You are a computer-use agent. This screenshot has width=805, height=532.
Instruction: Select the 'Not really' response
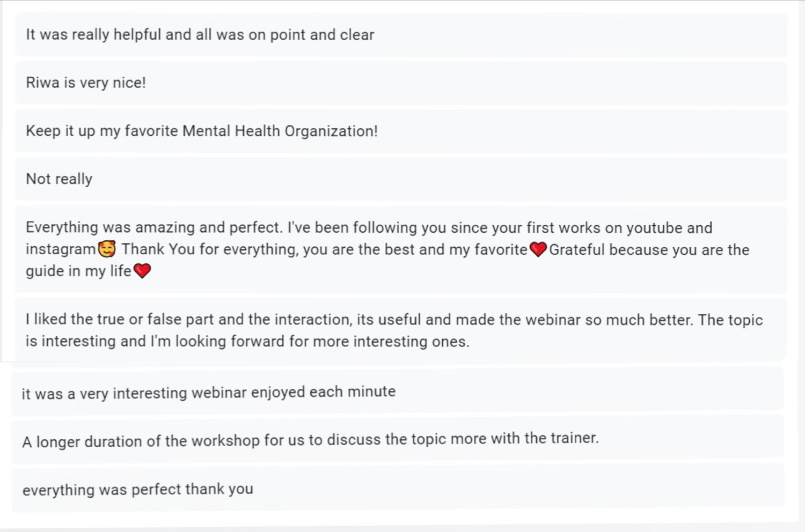401,179
